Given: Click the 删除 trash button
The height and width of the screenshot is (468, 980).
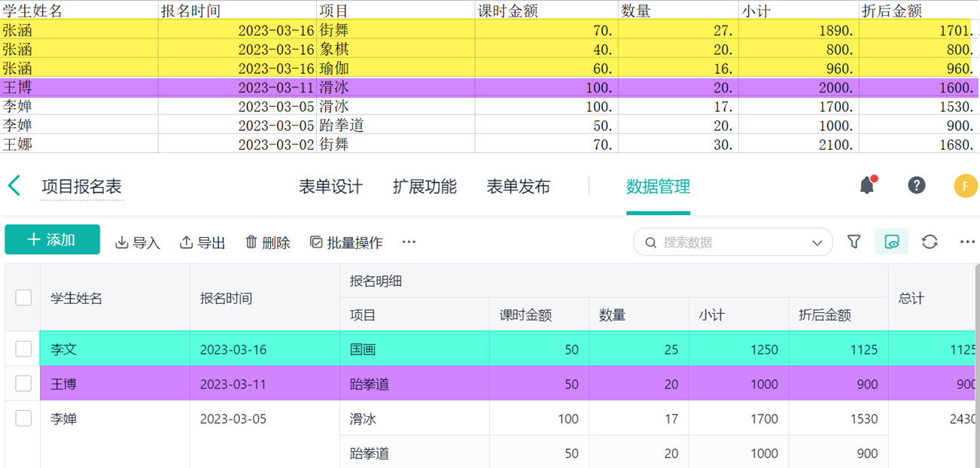Looking at the screenshot, I should point(268,242).
